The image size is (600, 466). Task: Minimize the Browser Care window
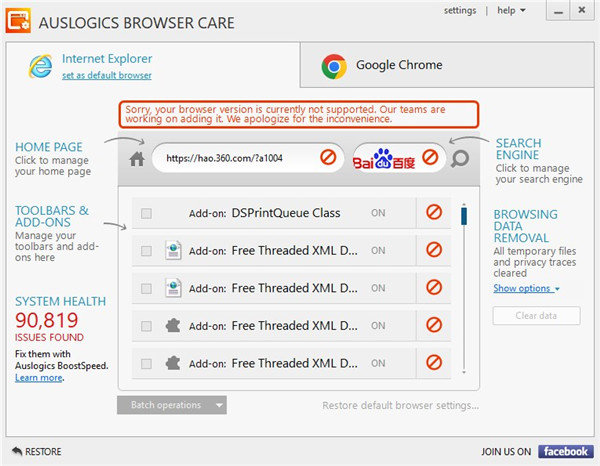[558, 11]
